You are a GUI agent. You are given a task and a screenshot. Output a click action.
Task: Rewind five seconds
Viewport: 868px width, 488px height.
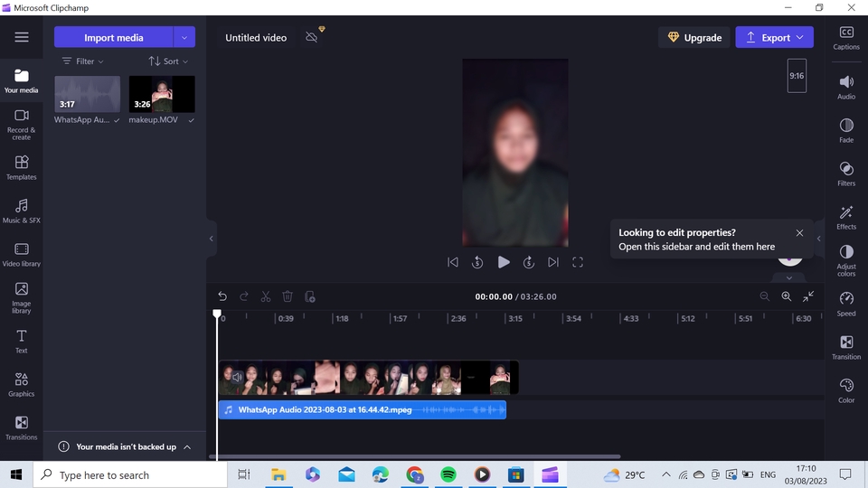(x=477, y=262)
